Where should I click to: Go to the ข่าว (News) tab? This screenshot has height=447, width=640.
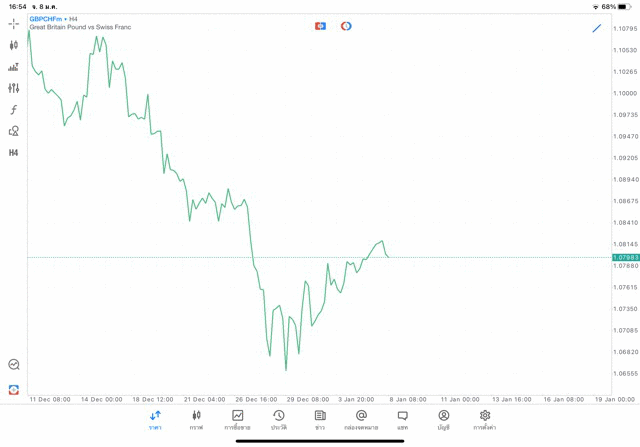(320, 420)
